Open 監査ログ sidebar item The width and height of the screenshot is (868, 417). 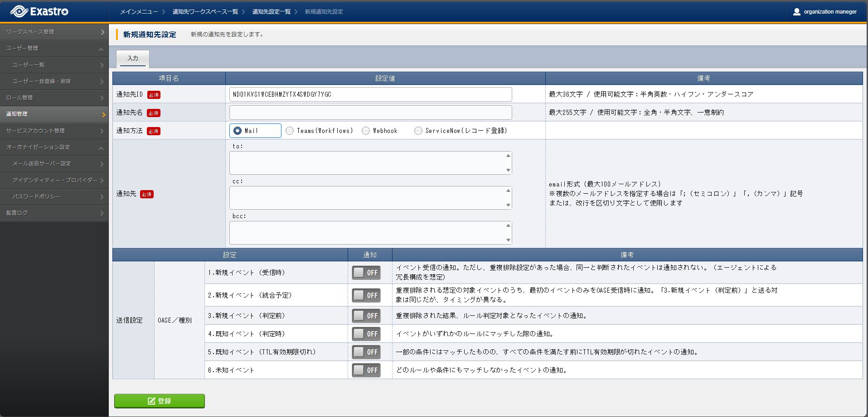tap(54, 213)
